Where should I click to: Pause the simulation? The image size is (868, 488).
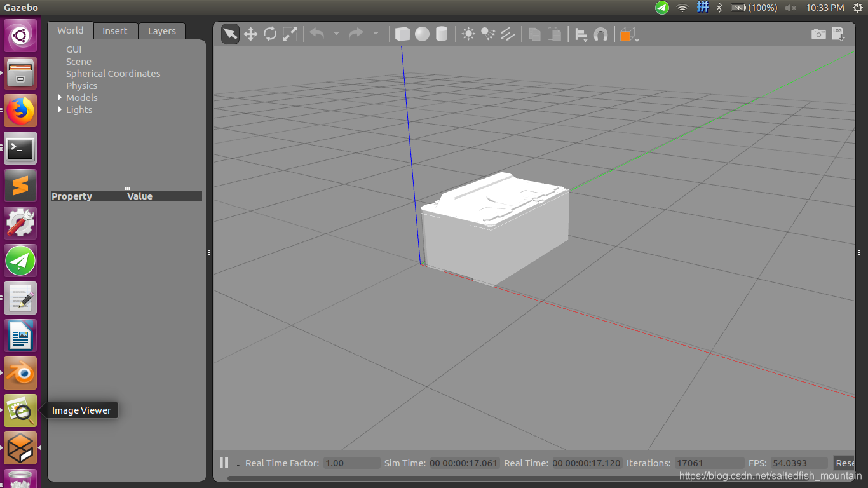[224, 463]
